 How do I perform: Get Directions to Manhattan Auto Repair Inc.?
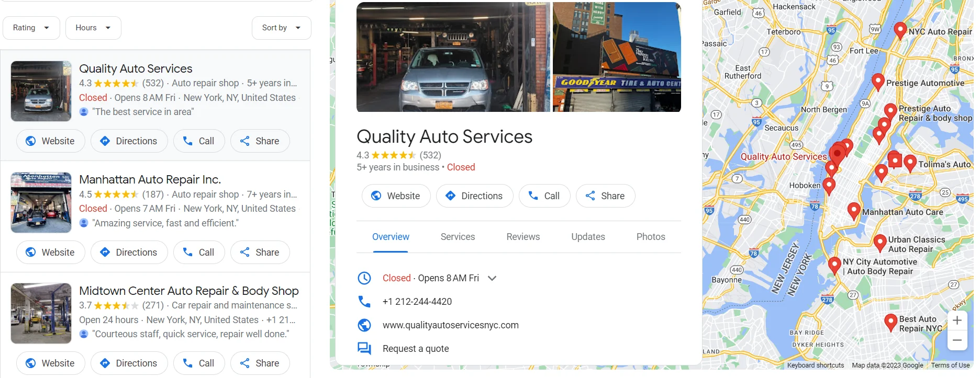click(129, 253)
